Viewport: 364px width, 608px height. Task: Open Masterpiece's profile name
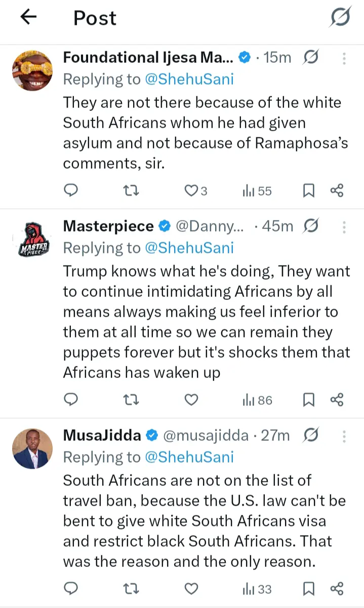tap(108, 226)
